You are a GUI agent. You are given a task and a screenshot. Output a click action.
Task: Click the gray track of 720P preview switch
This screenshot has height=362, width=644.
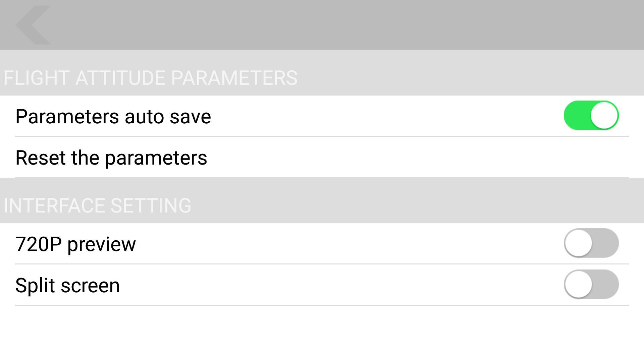click(606, 243)
